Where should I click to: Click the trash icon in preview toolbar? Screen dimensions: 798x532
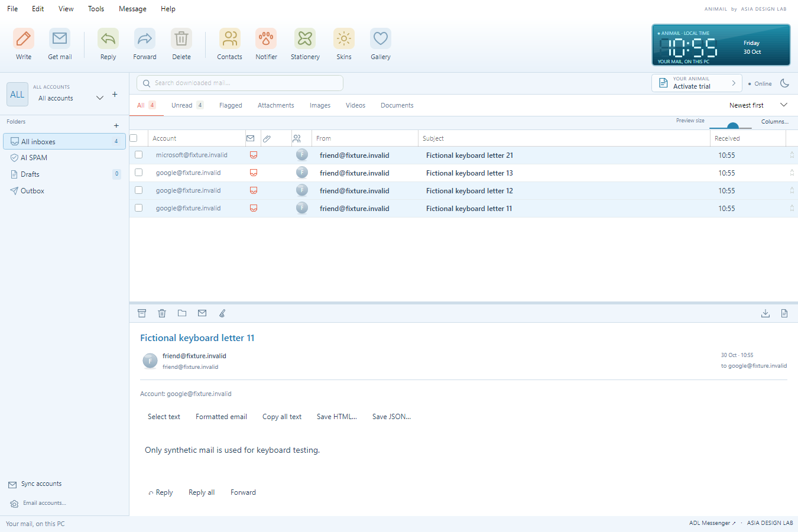pos(162,313)
